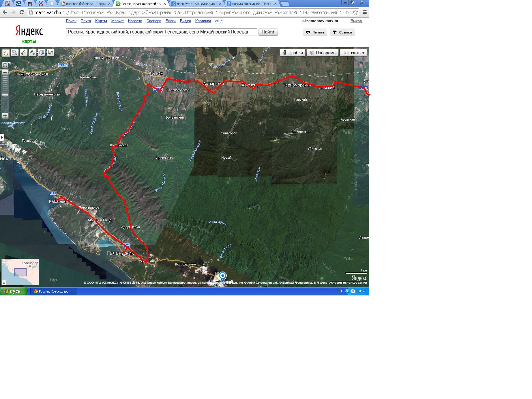Viewport: 532px width, 399px height.
Task: Zoom in with the plus button
Action: tap(5, 116)
